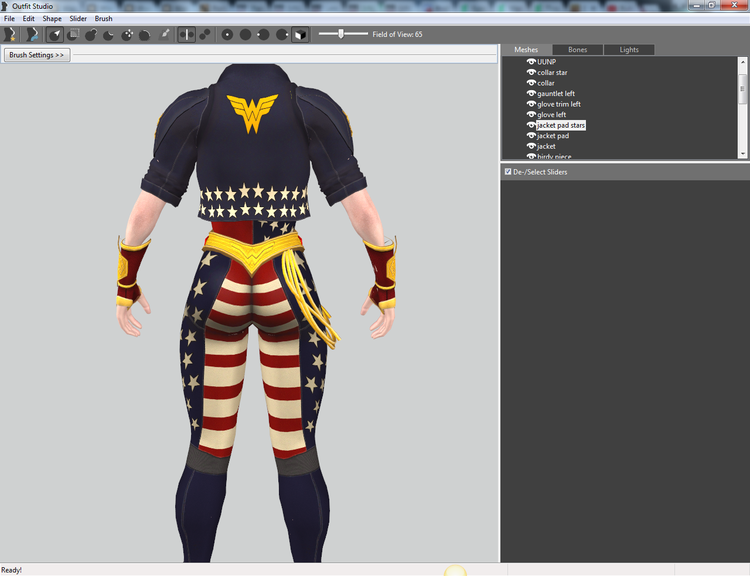Image resolution: width=750 pixels, height=576 pixels.
Task: Select the jacket mesh name
Action: click(x=546, y=146)
